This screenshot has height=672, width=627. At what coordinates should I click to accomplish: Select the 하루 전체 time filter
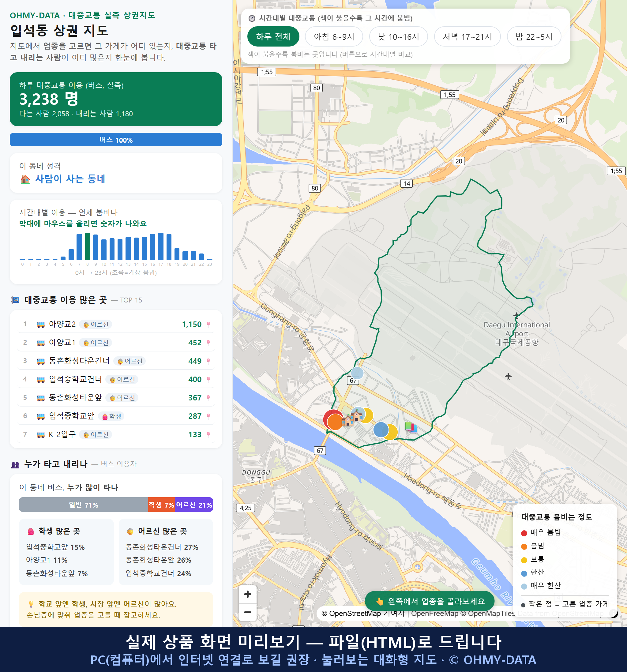[x=273, y=36]
